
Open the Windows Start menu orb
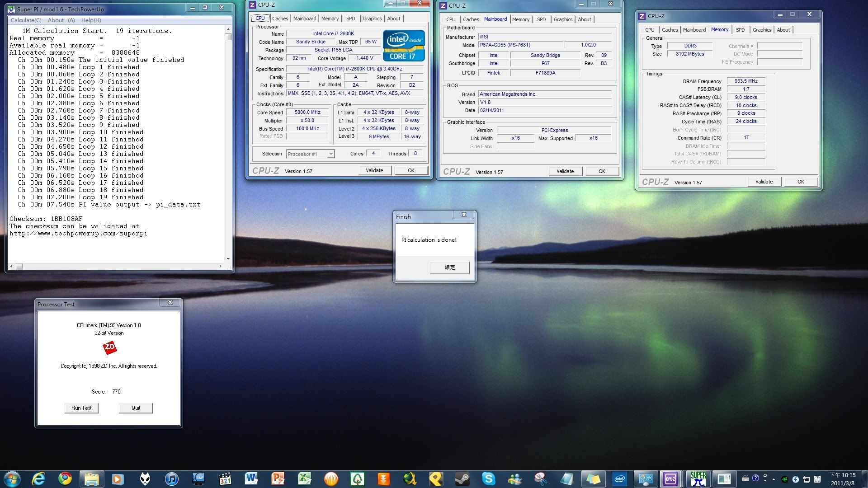12,479
